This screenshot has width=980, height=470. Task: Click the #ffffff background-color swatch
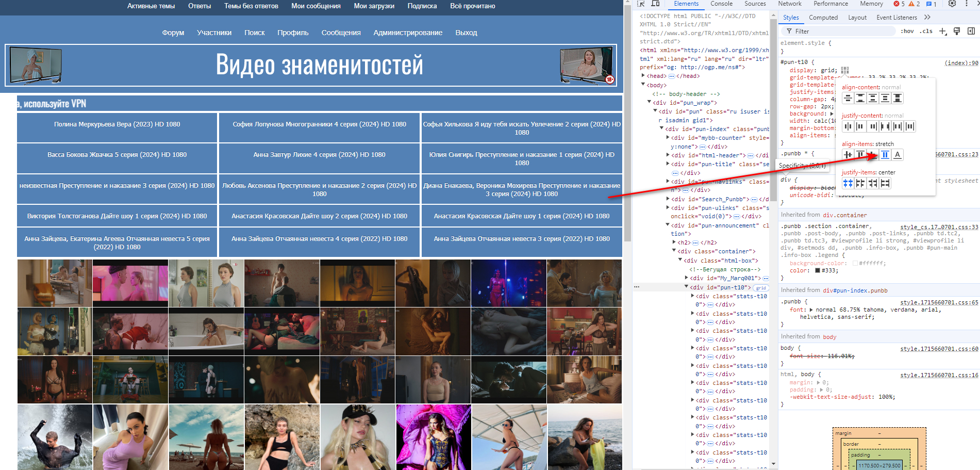coord(855,263)
